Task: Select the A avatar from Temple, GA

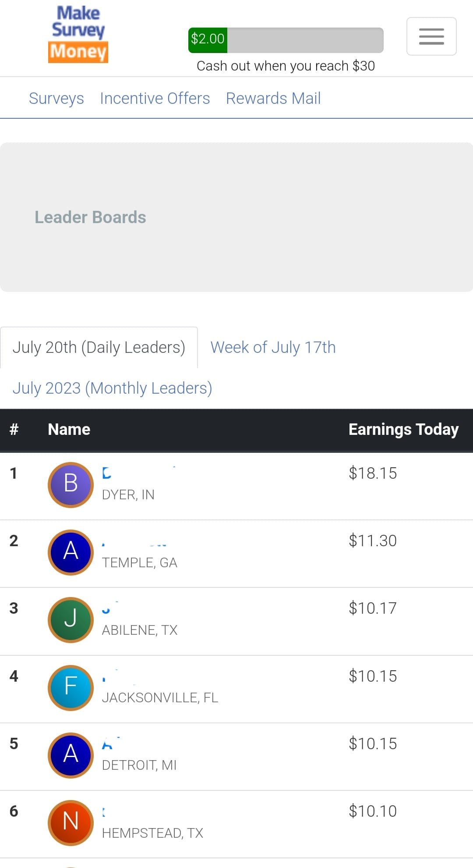Action: coord(71,552)
